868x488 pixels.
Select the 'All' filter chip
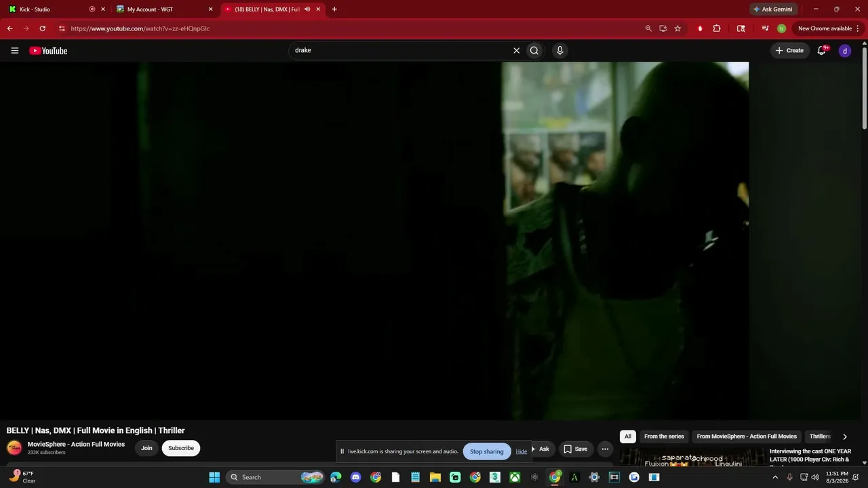click(x=628, y=436)
